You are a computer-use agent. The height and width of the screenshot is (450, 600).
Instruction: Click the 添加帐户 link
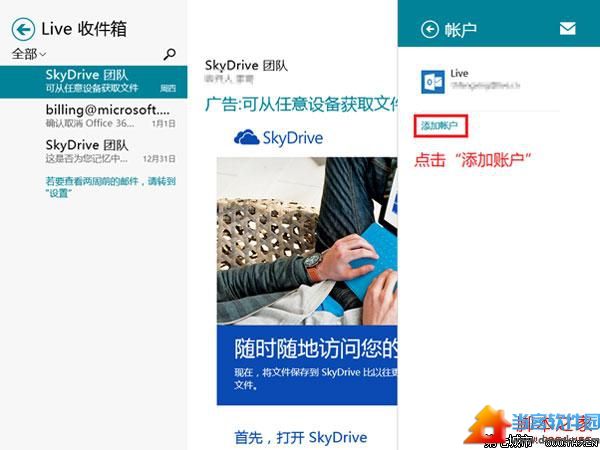click(440, 126)
